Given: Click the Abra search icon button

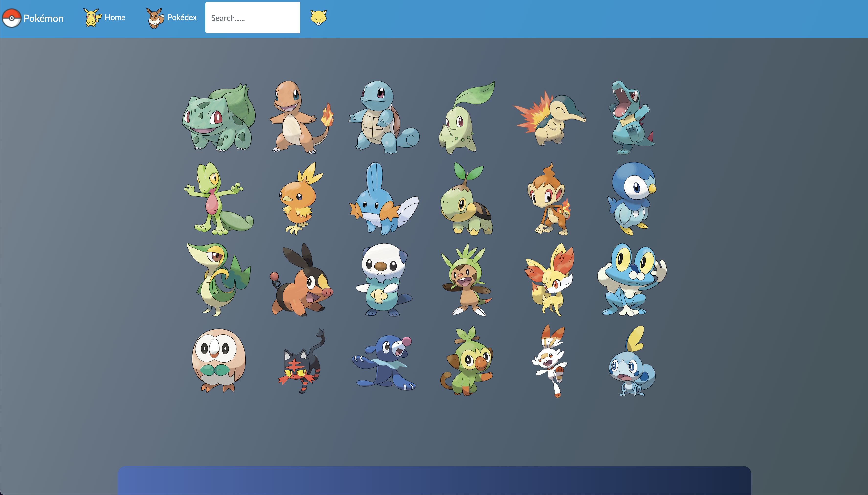Looking at the screenshot, I should (x=318, y=17).
